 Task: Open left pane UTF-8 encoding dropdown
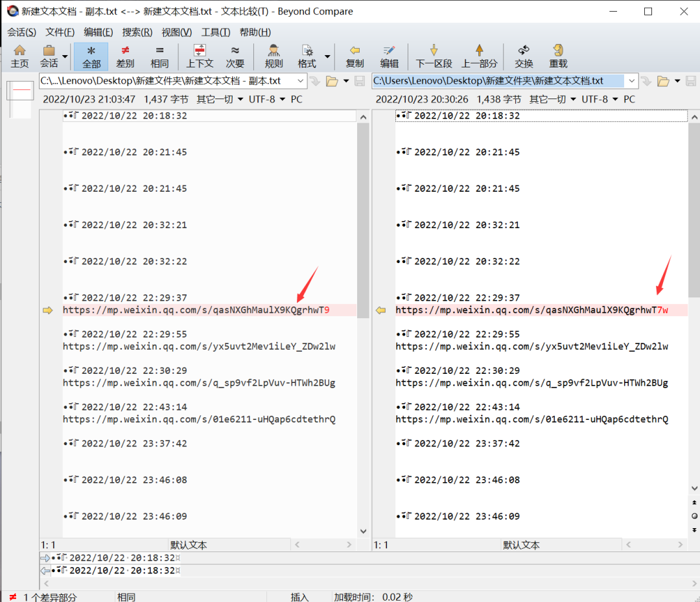point(266,99)
